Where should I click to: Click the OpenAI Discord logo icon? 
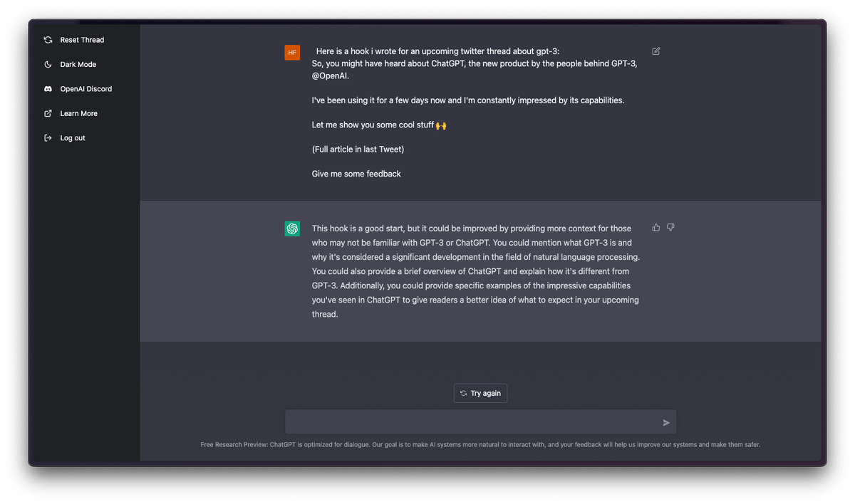click(x=48, y=89)
